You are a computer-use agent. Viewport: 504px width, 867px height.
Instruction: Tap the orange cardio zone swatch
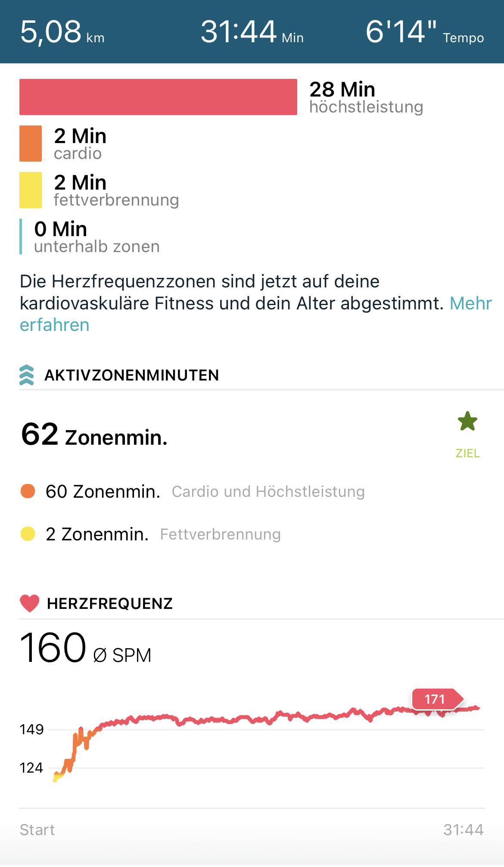[31, 143]
